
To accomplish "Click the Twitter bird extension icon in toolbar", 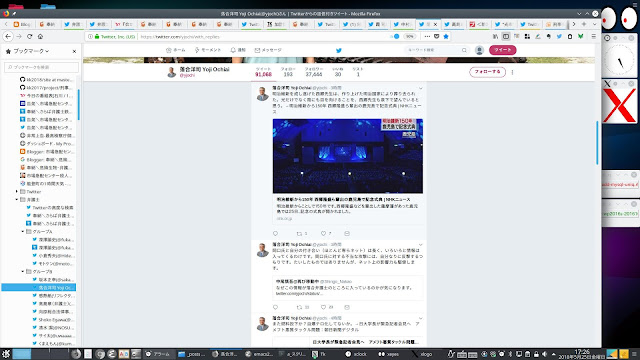I will [559, 36].
